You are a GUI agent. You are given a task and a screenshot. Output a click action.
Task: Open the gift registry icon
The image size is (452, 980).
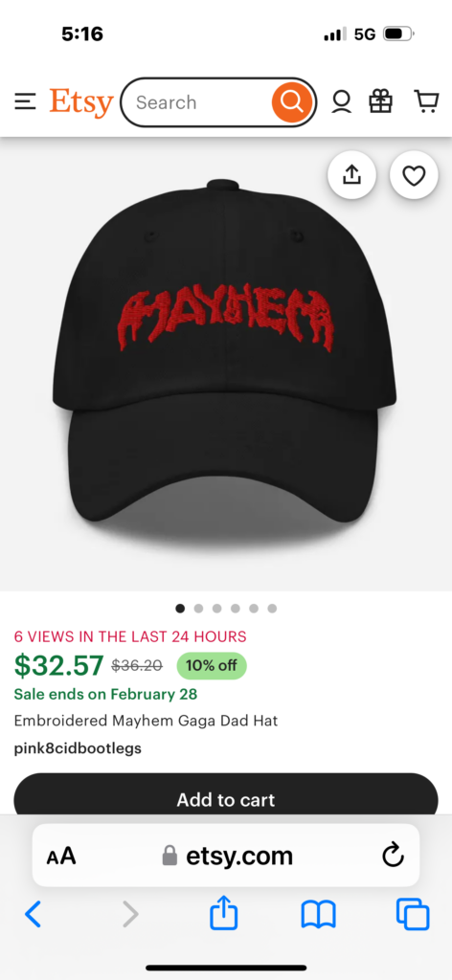click(x=381, y=101)
